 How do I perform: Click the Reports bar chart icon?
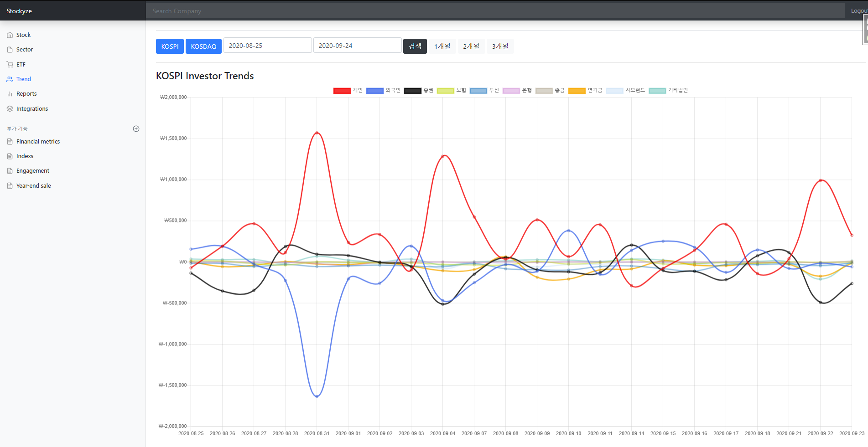click(x=10, y=94)
